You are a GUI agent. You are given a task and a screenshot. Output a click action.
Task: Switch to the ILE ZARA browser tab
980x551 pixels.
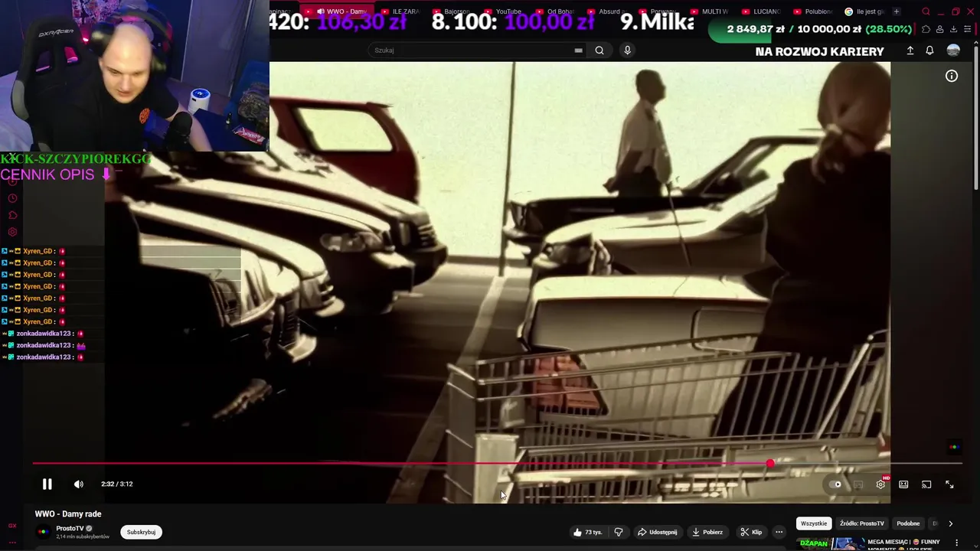[401, 11]
